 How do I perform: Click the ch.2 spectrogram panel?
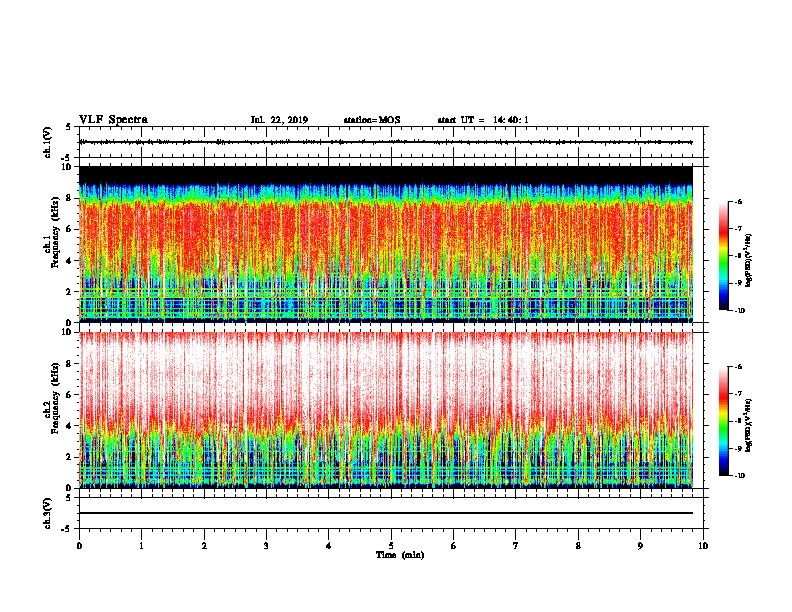[x=386, y=410]
